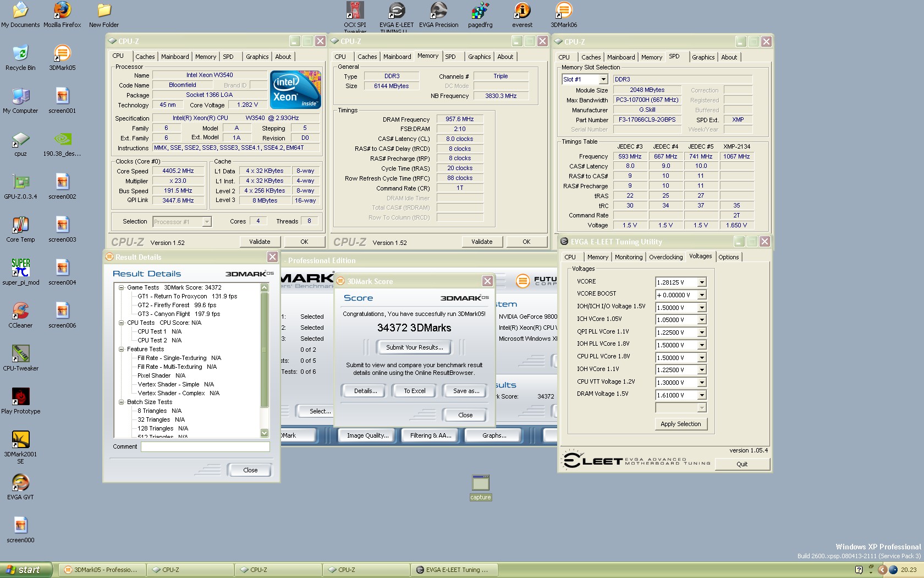Open the Core Temp shortcut
This screenshot has width=924, height=578.
(x=20, y=230)
